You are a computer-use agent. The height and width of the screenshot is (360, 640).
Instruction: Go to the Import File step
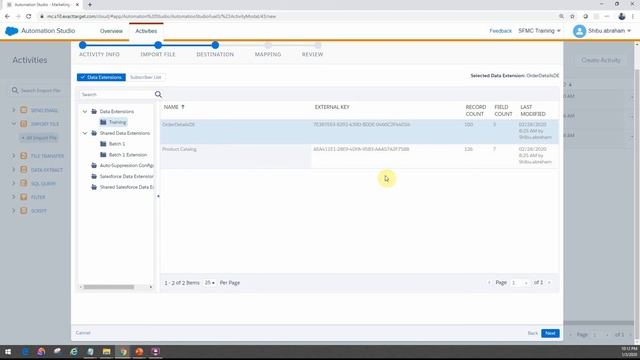click(158, 54)
